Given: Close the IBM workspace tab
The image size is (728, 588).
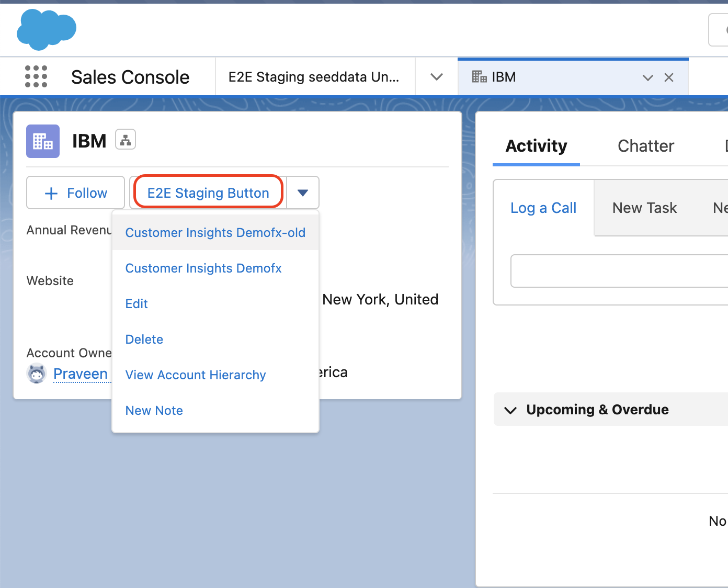Looking at the screenshot, I should tap(668, 77).
